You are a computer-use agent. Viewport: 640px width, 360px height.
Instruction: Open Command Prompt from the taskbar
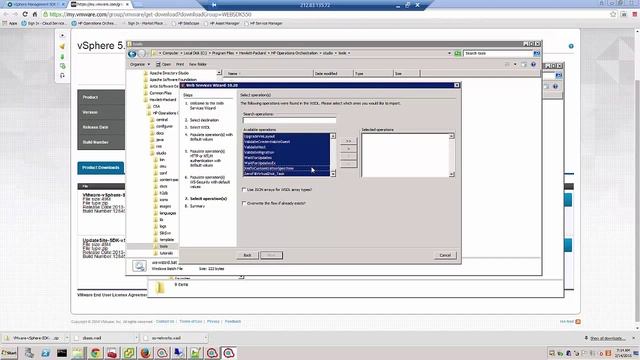click(x=62, y=353)
